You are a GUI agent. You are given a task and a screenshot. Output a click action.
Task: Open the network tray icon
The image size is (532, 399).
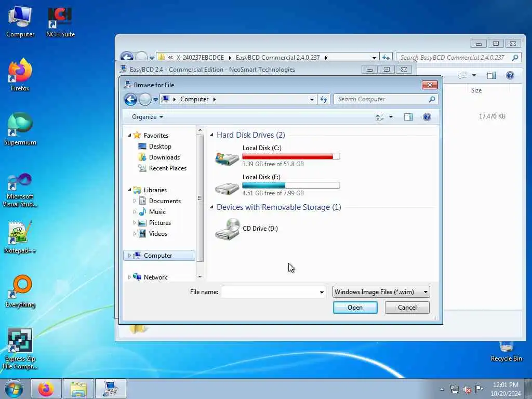coord(454,390)
